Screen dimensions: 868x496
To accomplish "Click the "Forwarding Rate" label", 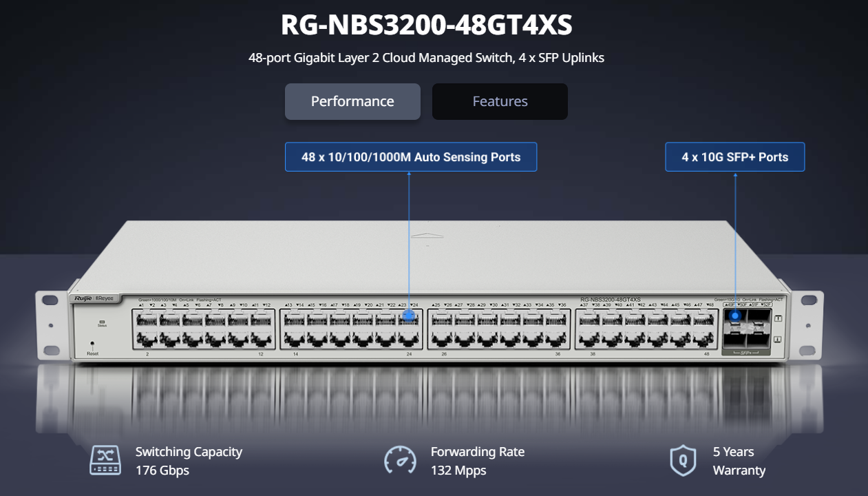I will pos(478,452).
